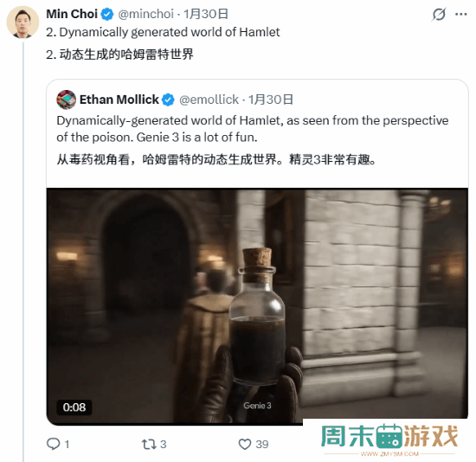Open Min Choi's profile avatar

point(23,22)
